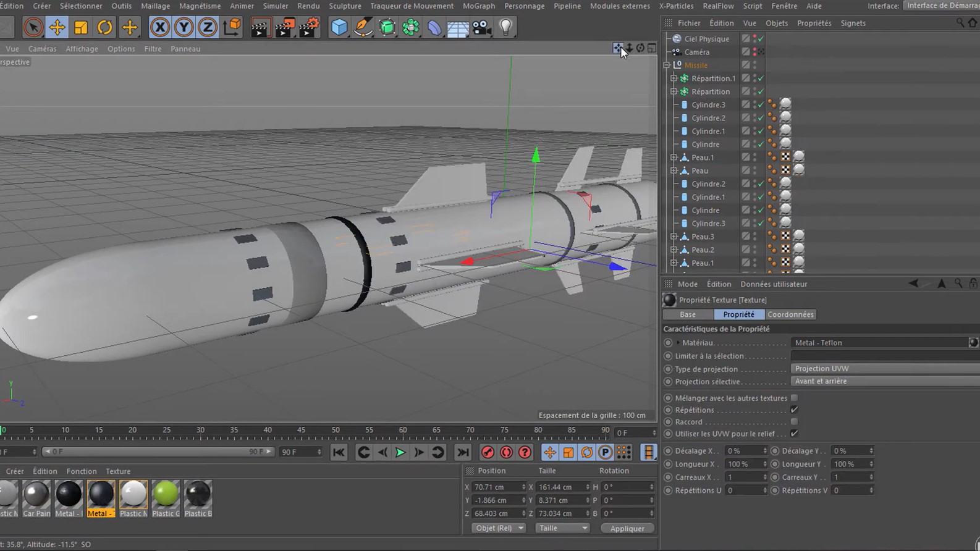Screen dimensions: 980x551
Task: Expand the Répartition object
Action: click(x=674, y=91)
